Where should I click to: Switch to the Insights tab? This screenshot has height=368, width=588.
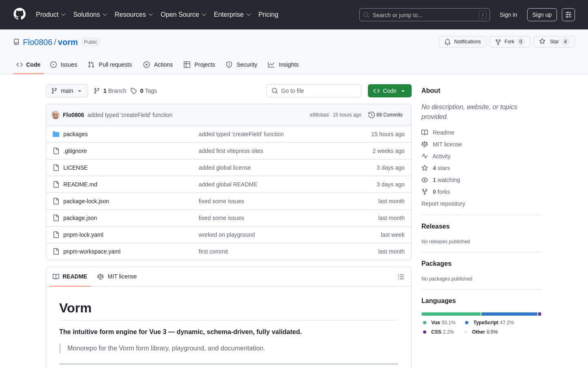(x=283, y=65)
